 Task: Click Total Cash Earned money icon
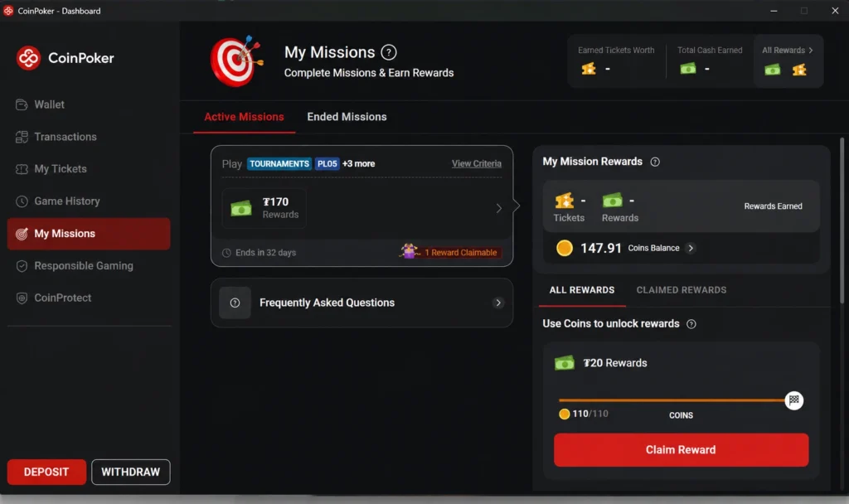click(x=688, y=69)
